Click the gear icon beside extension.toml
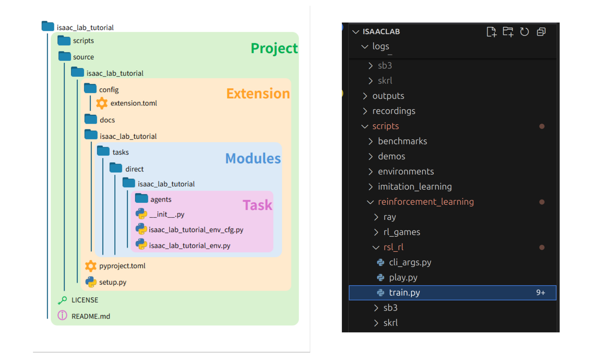589x364 pixels. (102, 103)
